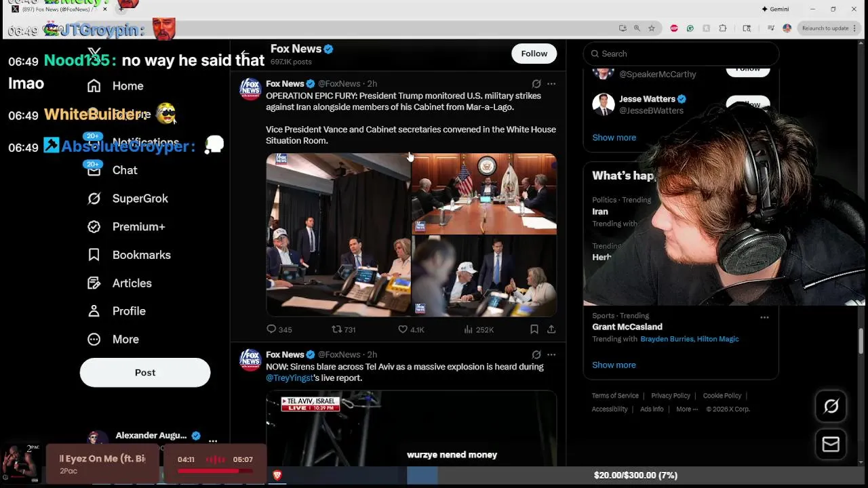
Task: Bookmark the Operation Epic Fury post
Action: (534, 329)
